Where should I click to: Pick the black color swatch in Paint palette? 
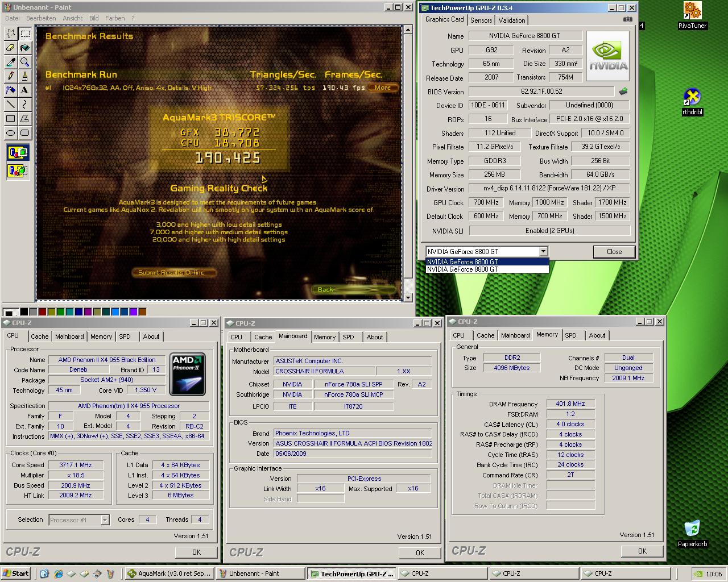[x=24, y=311]
